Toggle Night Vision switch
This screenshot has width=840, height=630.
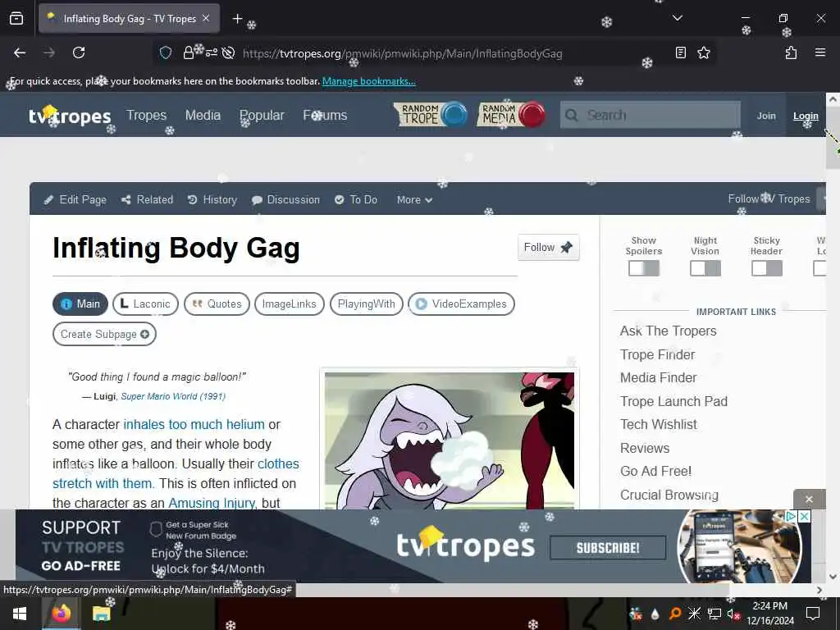coord(705,268)
